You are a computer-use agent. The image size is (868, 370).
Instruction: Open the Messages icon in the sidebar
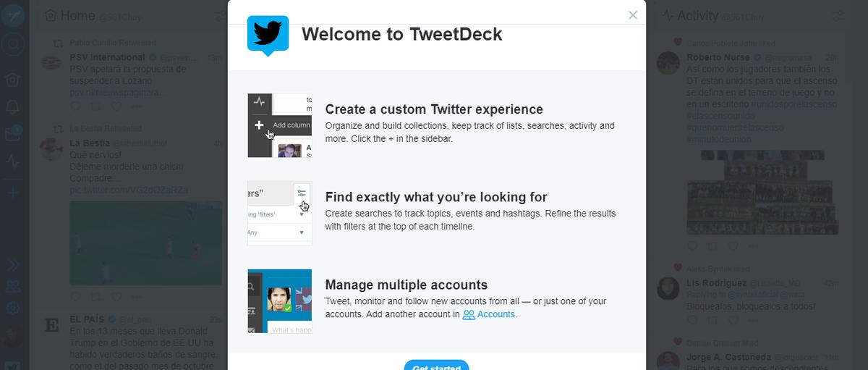(x=12, y=134)
